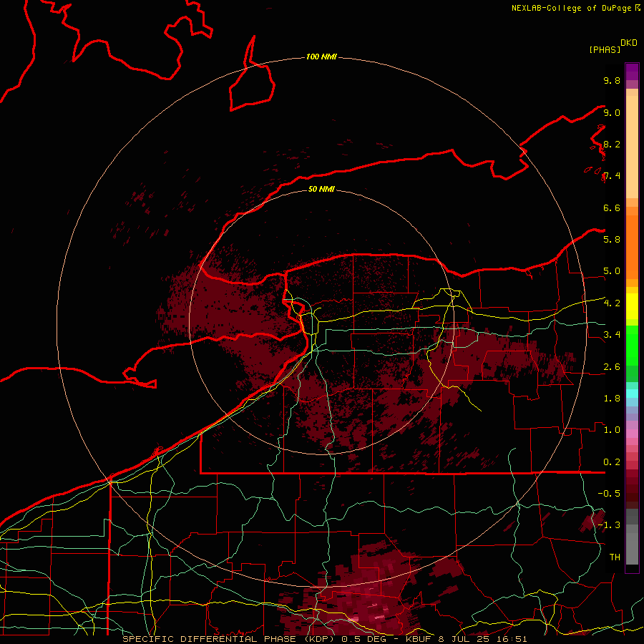Screen dimensions: 644x644
Task: Select the DKD legend label
Action: click(x=629, y=43)
